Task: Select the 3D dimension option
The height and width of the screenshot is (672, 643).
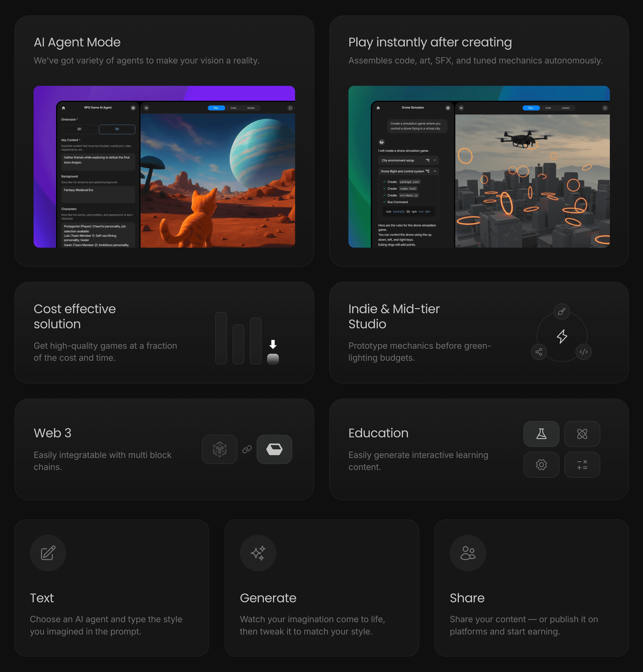Action: (x=117, y=129)
